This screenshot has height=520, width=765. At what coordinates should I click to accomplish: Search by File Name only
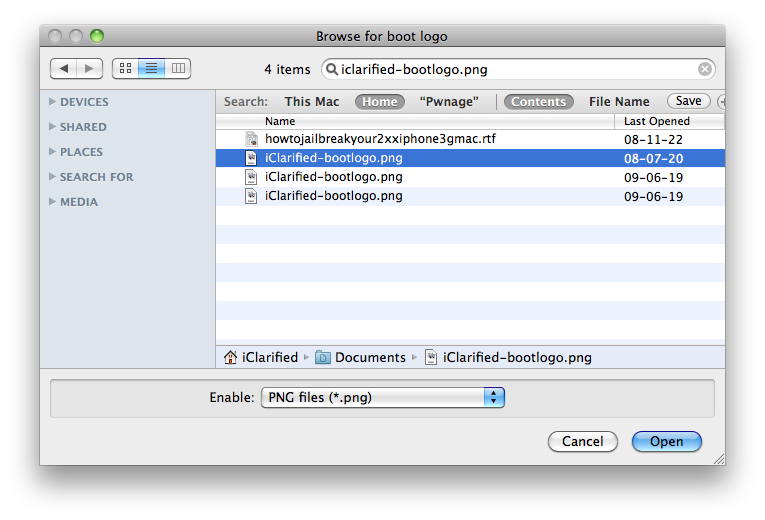619,101
